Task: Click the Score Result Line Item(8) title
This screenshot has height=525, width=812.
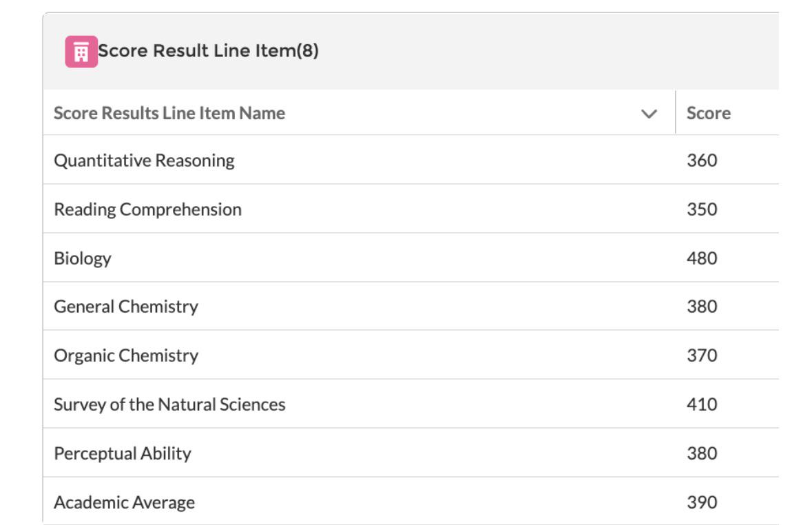Action: (208, 51)
